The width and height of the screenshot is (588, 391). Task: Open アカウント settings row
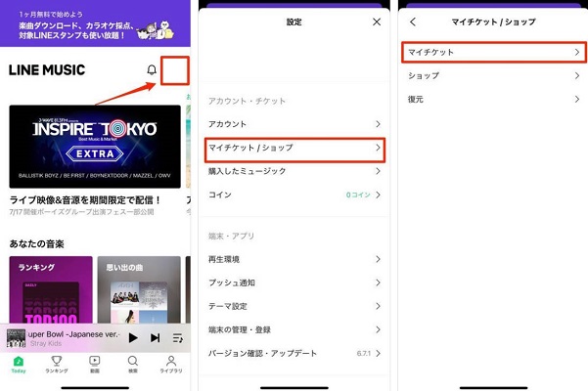coord(294,124)
